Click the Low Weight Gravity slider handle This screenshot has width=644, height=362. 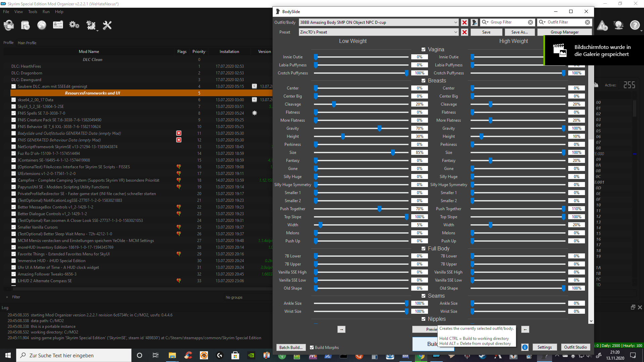[x=379, y=128]
